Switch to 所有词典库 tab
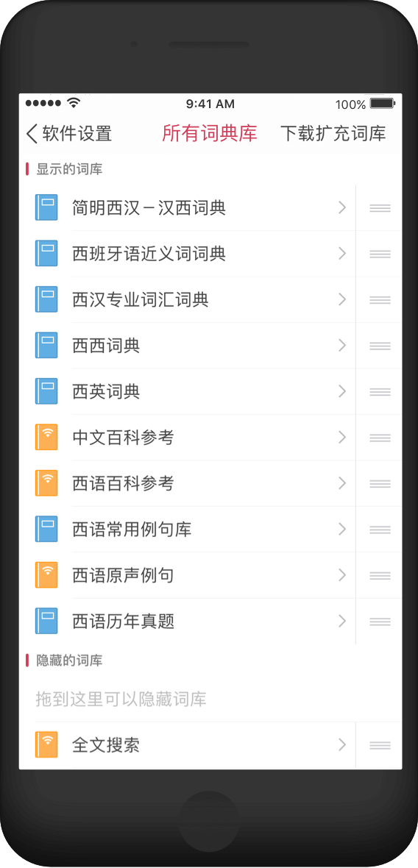 coord(209,133)
